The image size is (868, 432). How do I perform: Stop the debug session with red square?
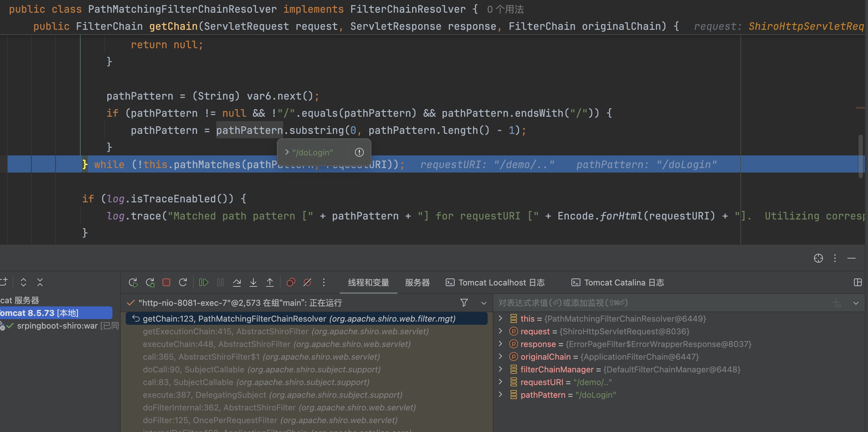(166, 282)
